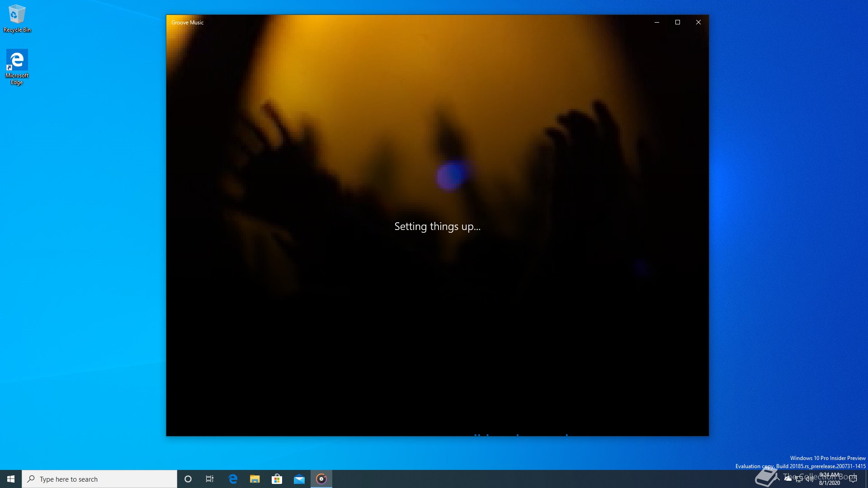Open the network status tray icon
This screenshot has height=488, width=868.
799,479
